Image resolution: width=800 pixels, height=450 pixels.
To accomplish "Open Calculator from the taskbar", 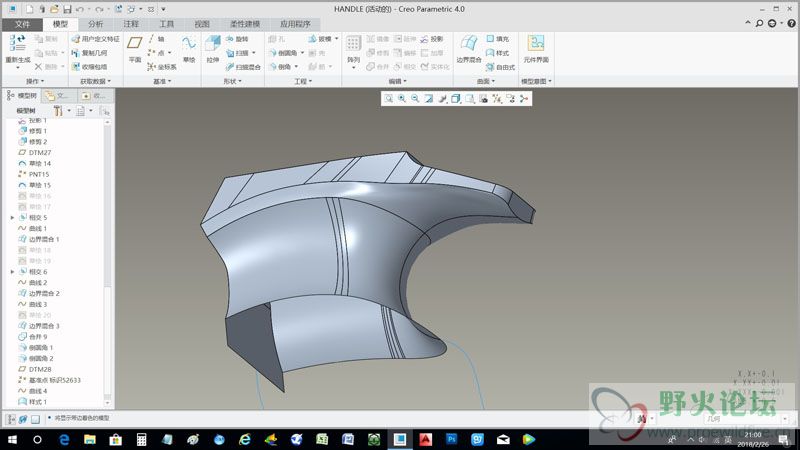I will (x=141, y=439).
